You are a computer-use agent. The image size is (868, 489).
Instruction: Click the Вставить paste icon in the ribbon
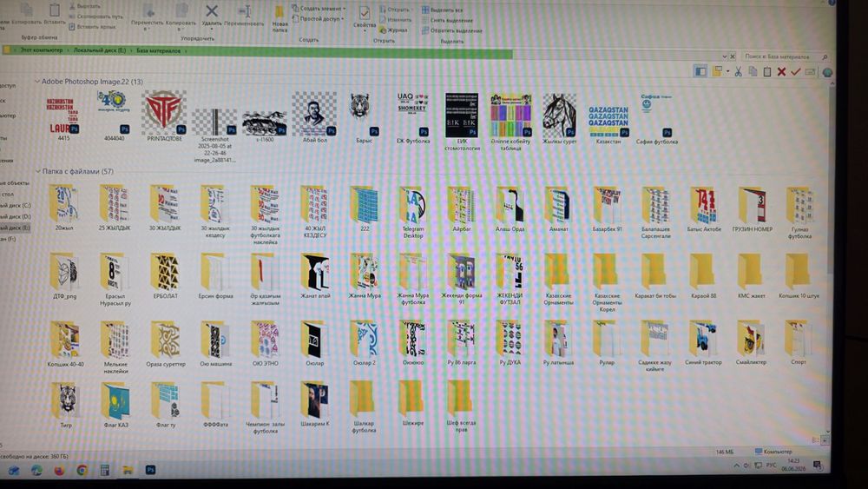54,15
